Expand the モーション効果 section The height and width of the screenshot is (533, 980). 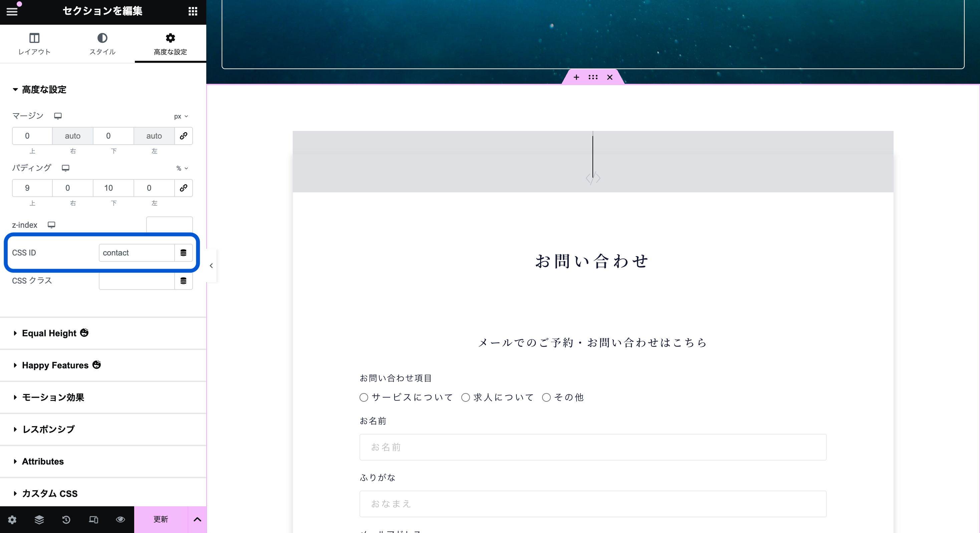point(53,397)
